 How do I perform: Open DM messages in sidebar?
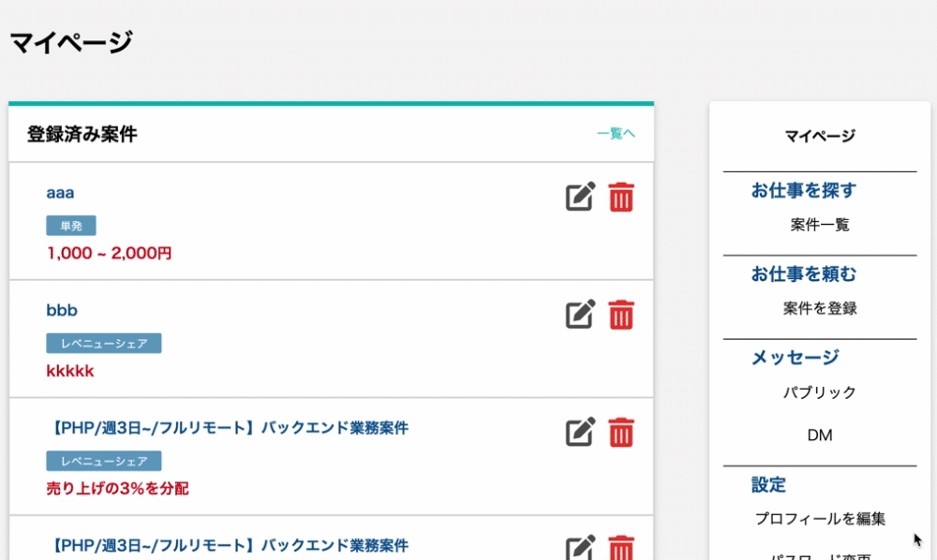pyautogui.click(x=820, y=435)
